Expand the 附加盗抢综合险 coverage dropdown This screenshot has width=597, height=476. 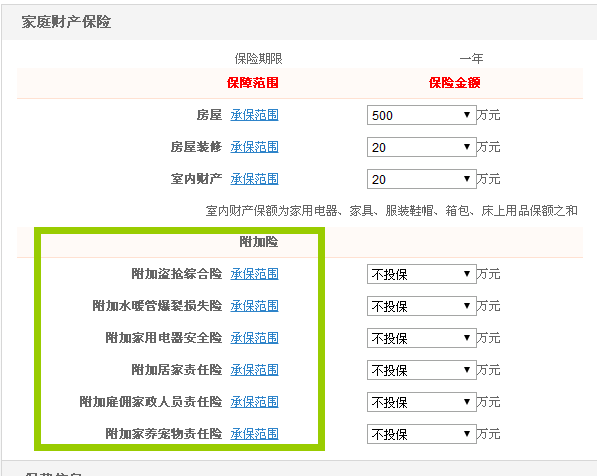421,274
